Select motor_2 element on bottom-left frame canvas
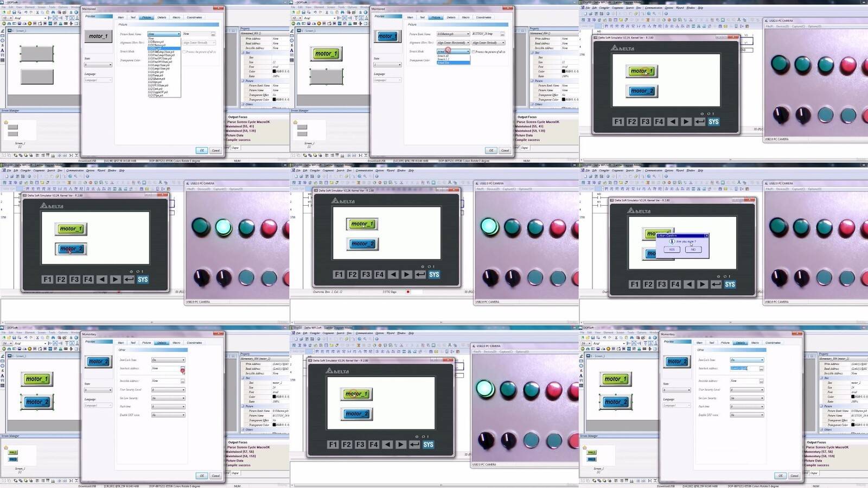 click(x=37, y=402)
